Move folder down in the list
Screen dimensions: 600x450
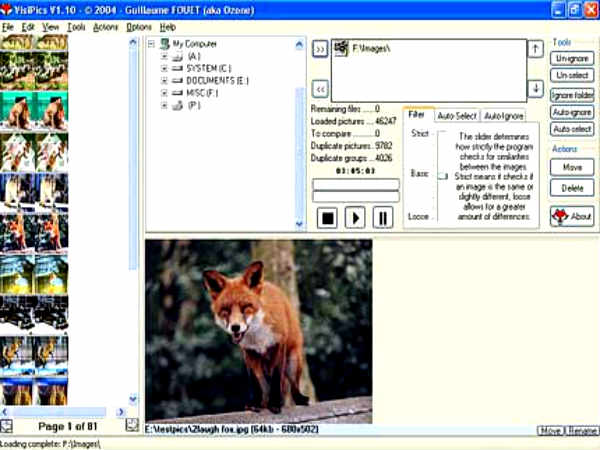536,88
